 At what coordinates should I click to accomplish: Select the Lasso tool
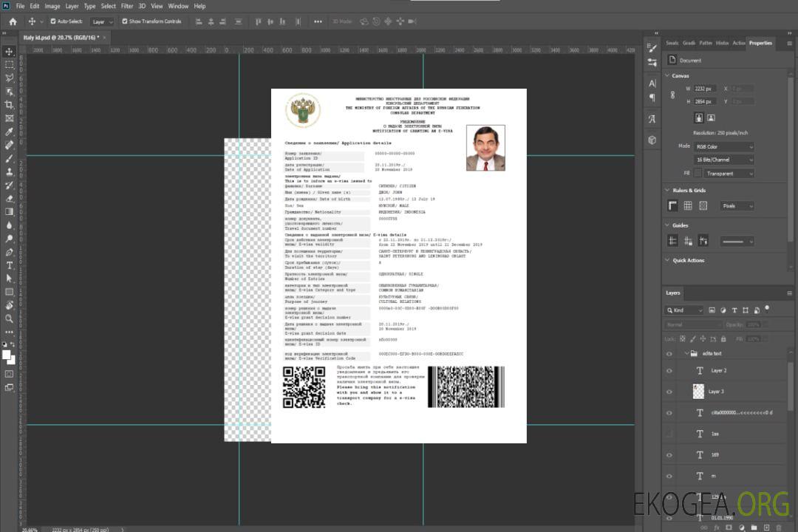tap(9, 78)
